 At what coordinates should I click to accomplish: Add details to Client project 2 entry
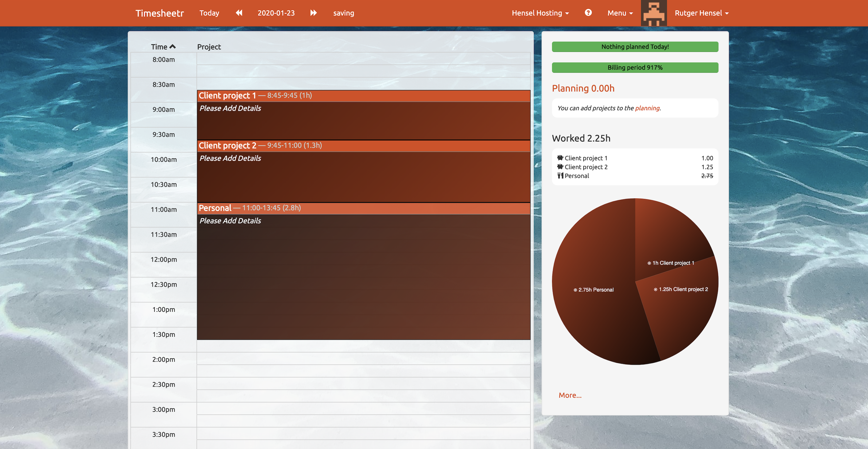point(230,158)
